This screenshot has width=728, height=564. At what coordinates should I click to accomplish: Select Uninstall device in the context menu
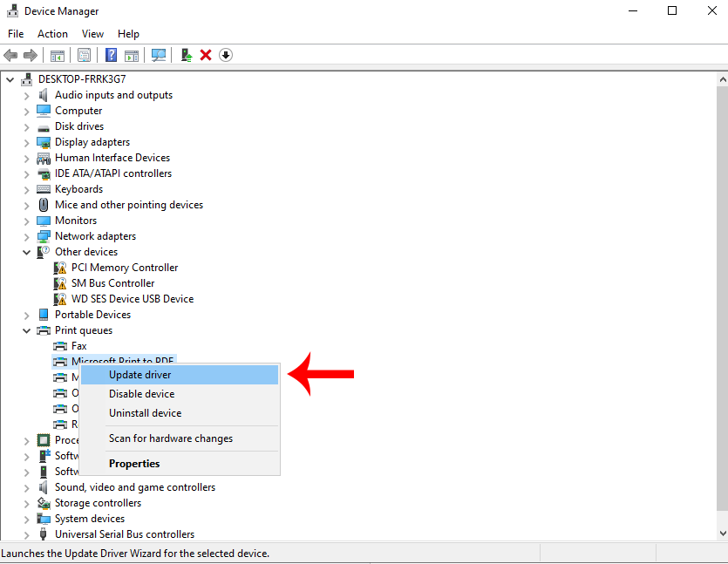coord(145,413)
